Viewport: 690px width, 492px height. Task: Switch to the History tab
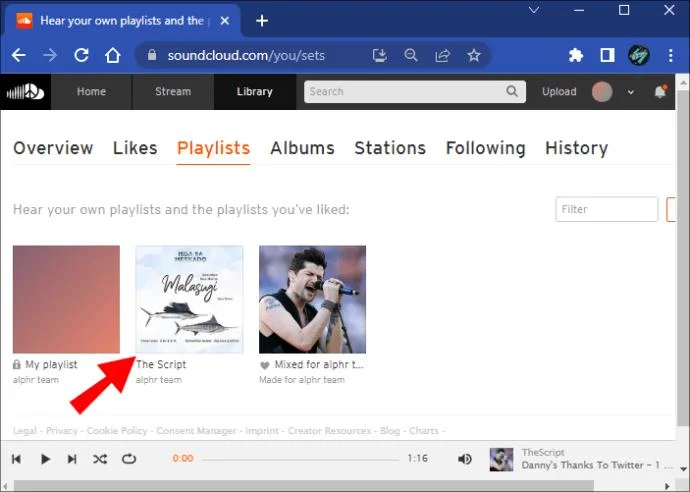click(576, 148)
